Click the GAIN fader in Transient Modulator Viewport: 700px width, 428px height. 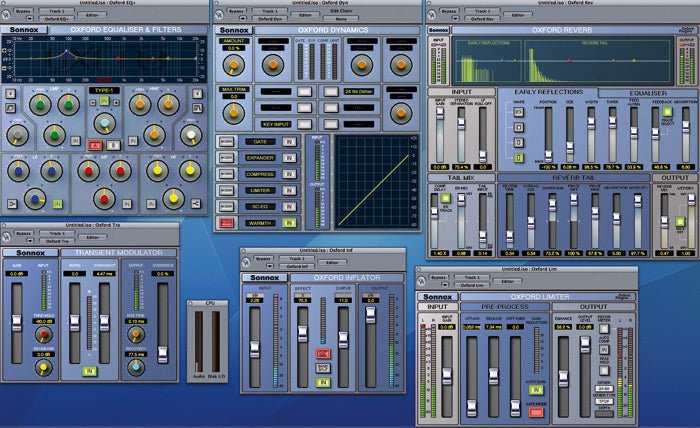17,323
